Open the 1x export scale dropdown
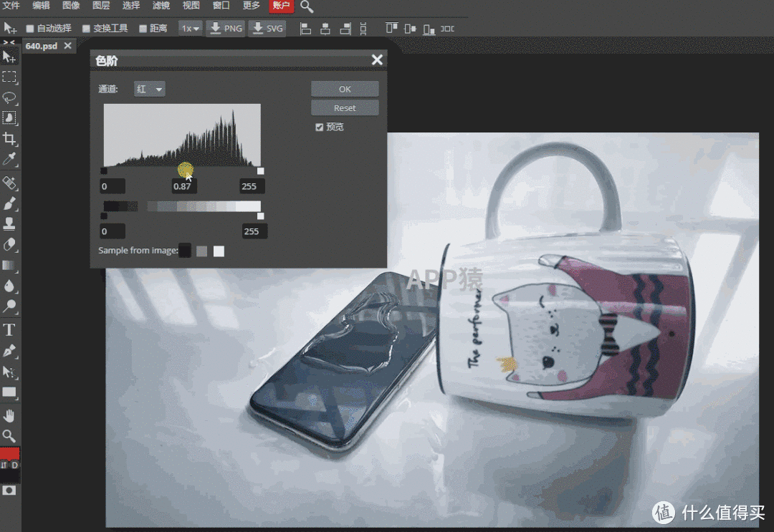Screen dimensions: 774x532 click(190, 29)
